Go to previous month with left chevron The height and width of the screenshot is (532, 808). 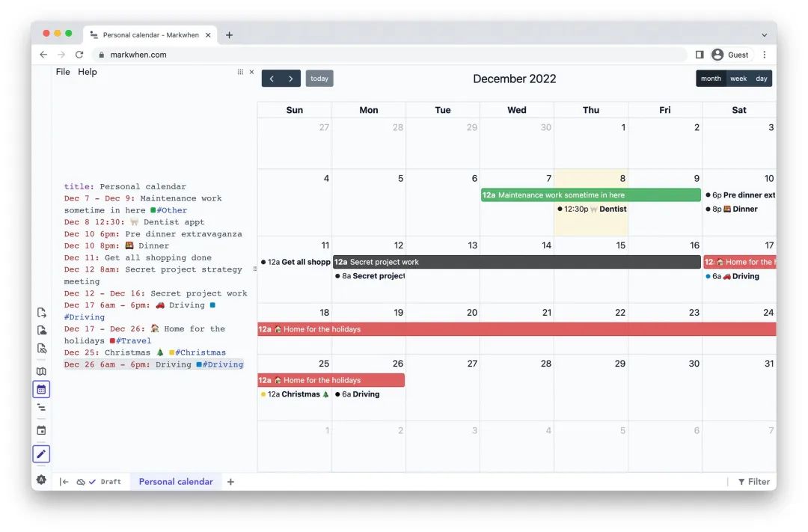(272, 79)
